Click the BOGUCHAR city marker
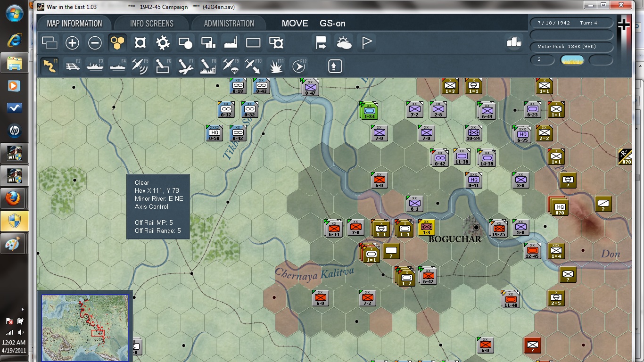 point(476,227)
